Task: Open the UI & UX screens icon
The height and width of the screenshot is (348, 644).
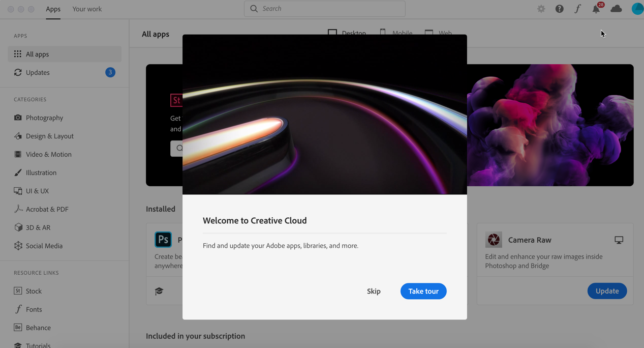Action: point(18,191)
